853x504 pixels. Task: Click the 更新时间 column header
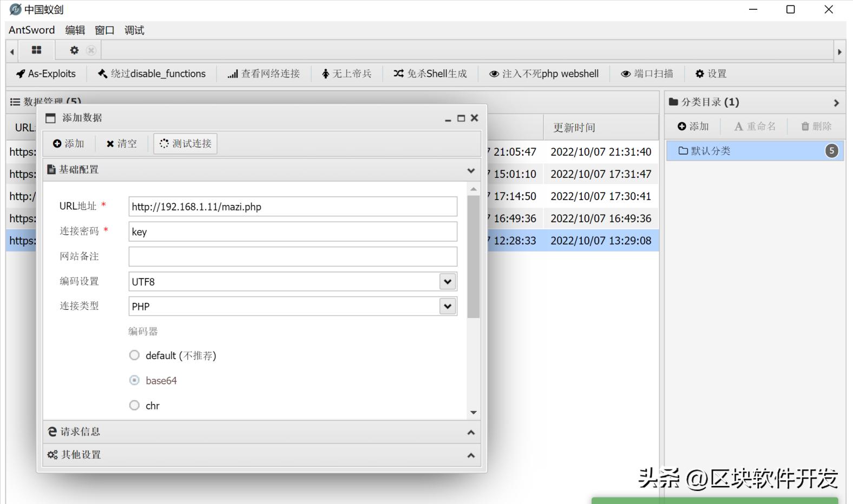pos(601,128)
